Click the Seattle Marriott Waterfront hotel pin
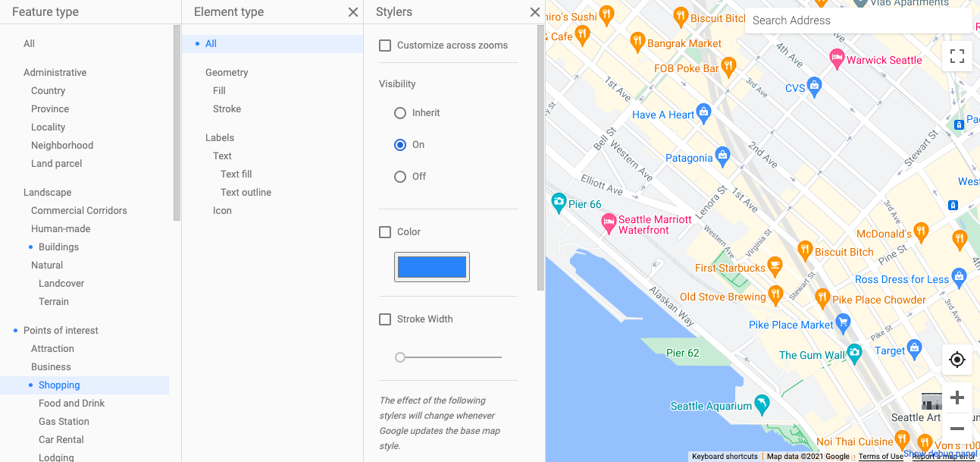Image resolution: width=980 pixels, height=462 pixels. pos(609,223)
